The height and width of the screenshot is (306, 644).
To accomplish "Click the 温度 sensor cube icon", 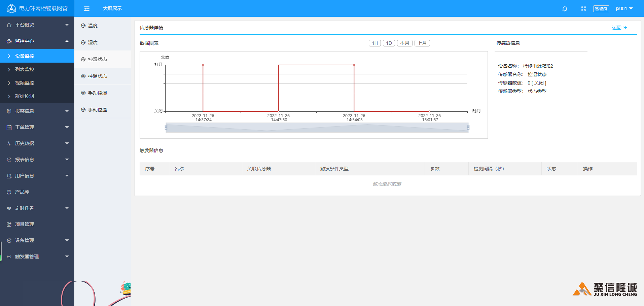I will pyautogui.click(x=83, y=26).
